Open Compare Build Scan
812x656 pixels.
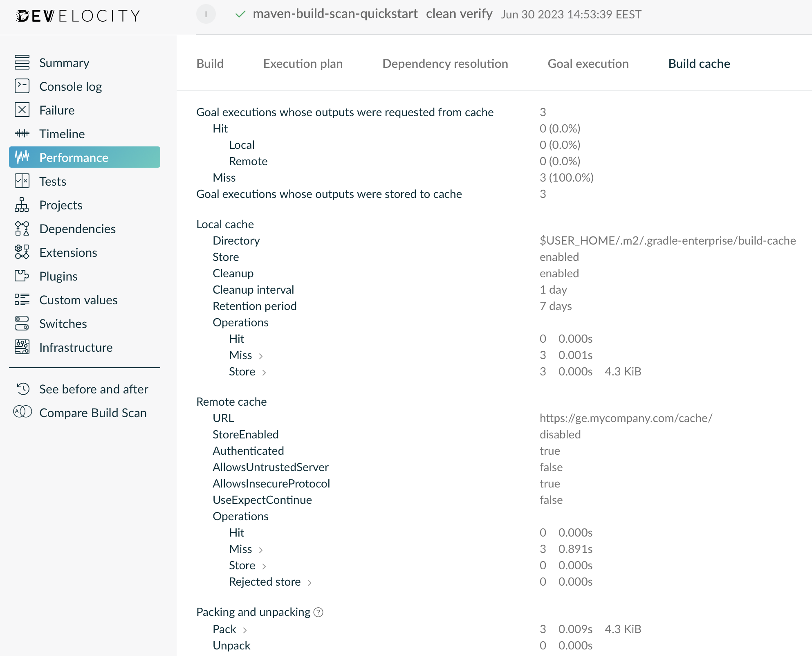point(92,413)
